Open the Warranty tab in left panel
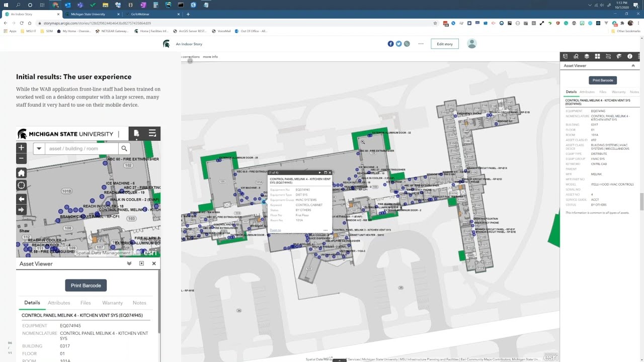 pos(112,303)
